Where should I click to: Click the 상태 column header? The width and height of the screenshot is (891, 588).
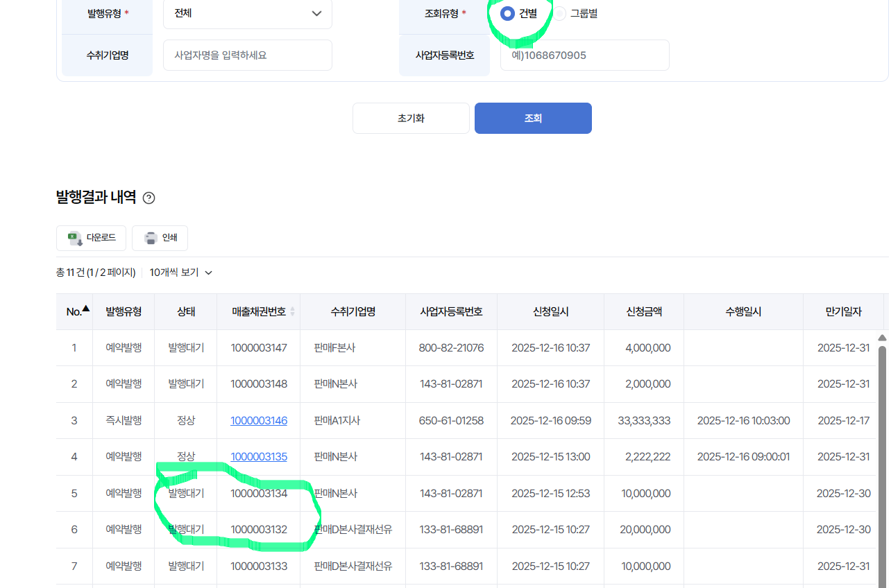[x=186, y=311]
